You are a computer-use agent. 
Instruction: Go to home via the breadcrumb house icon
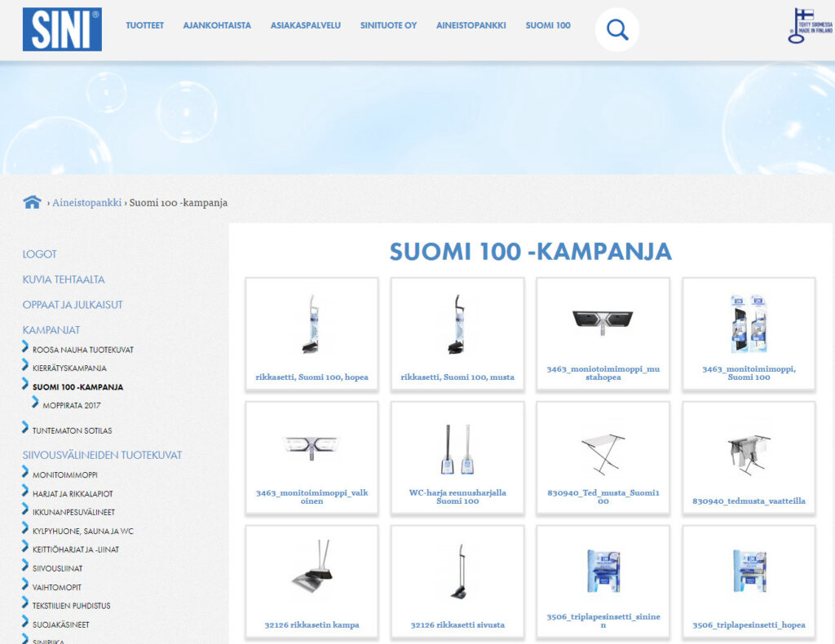pos(32,202)
